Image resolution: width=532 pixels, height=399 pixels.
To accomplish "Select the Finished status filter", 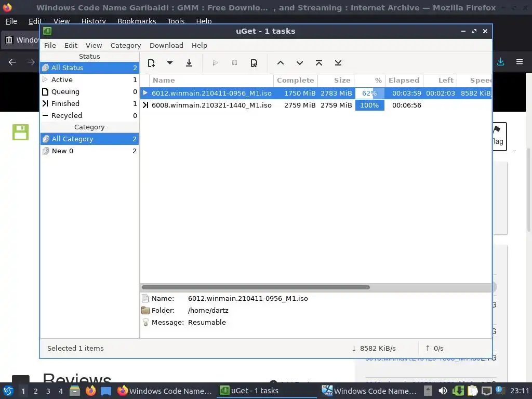I will (x=89, y=103).
